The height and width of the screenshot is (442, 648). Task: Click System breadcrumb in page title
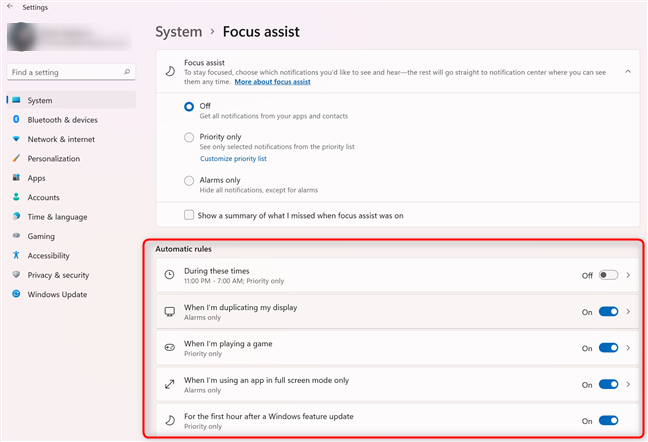point(179,32)
